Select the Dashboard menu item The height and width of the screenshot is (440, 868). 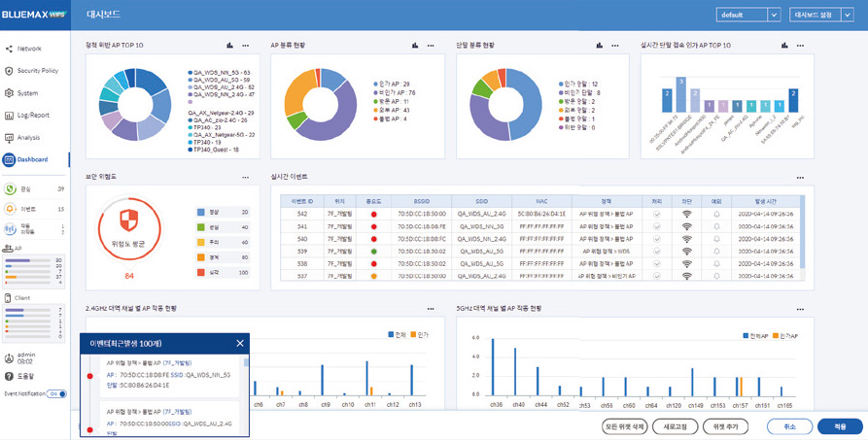[32, 159]
